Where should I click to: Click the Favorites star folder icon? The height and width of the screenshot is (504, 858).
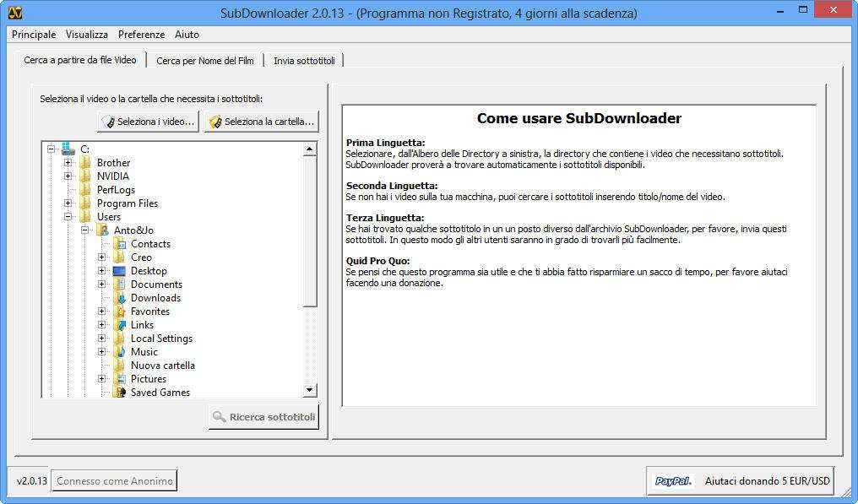coord(119,312)
